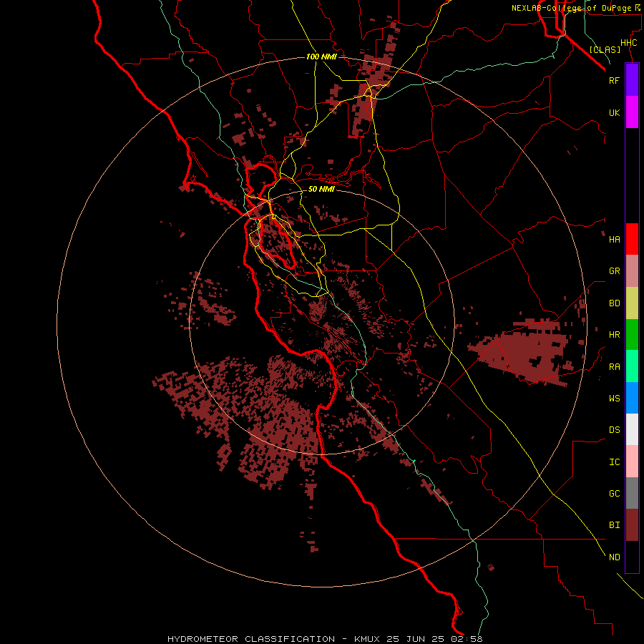Click the BD yellow legend swatch
The image size is (644, 644).
pos(632,303)
